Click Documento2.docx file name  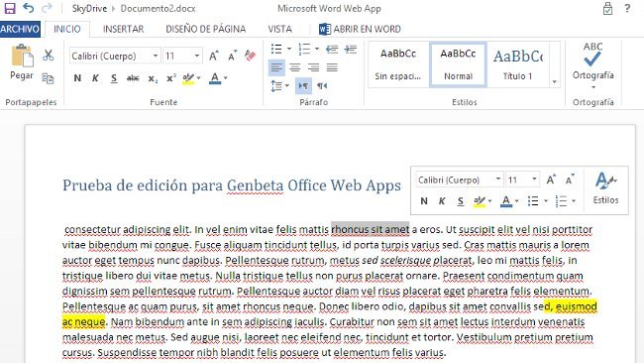[158, 8]
